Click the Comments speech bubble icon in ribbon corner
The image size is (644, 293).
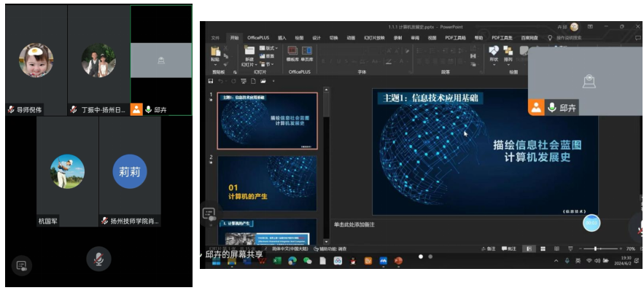click(x=638, y=38)
